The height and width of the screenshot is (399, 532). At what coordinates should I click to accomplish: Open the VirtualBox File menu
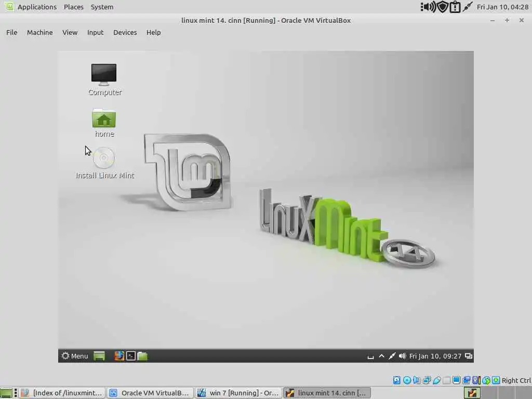click(x=11, y=33)
